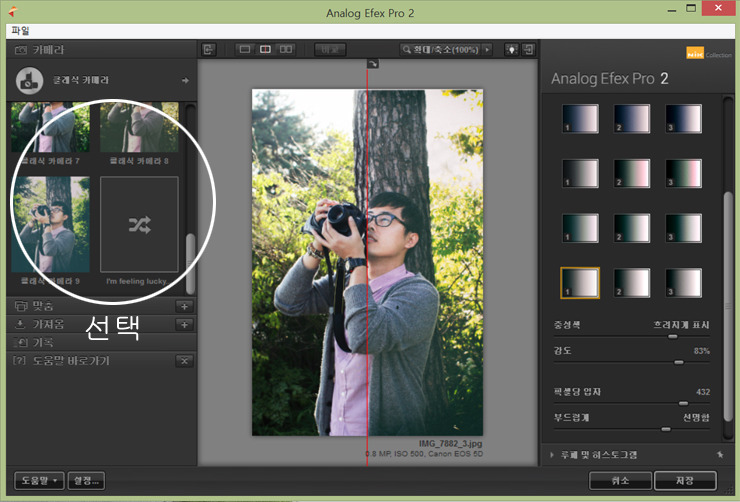Viewport: 740px width, 502px height.
Task: Toggle the left panel visibility icon
Action: (209, 50)
